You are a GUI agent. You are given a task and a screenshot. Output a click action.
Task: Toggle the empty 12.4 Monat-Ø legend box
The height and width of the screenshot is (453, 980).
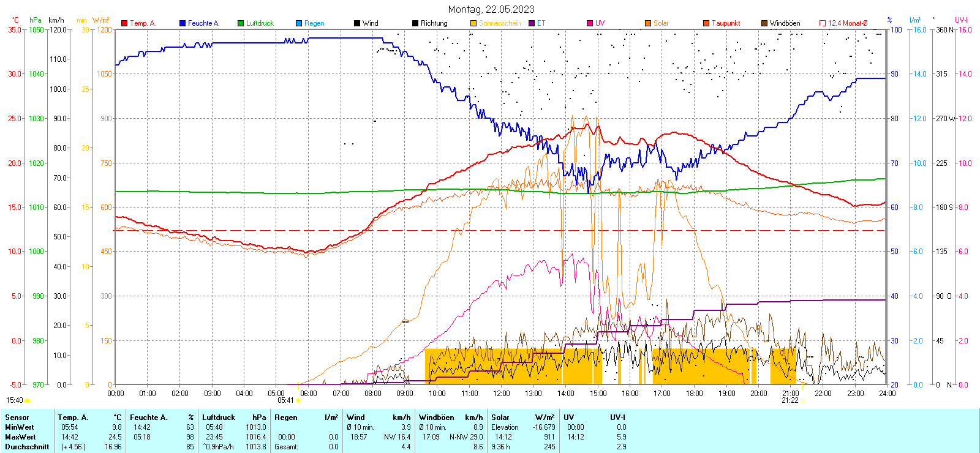823,23
